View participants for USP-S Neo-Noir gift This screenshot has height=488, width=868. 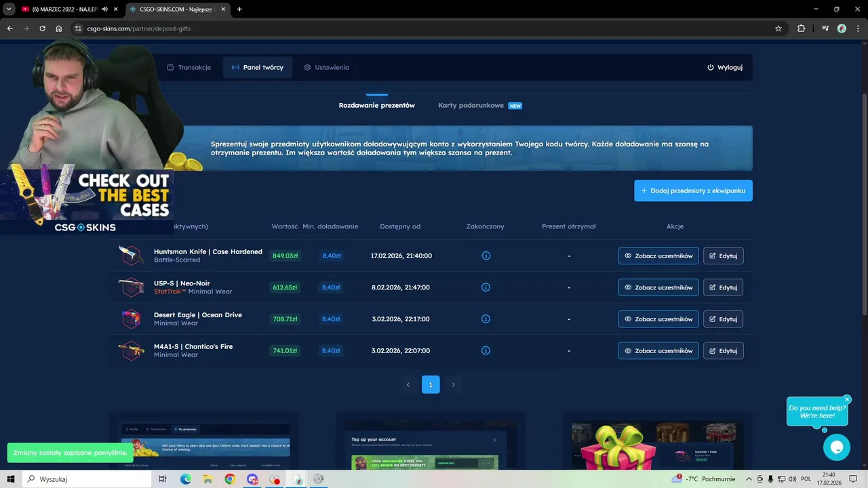pyautogui.click(x=658, y=287)
